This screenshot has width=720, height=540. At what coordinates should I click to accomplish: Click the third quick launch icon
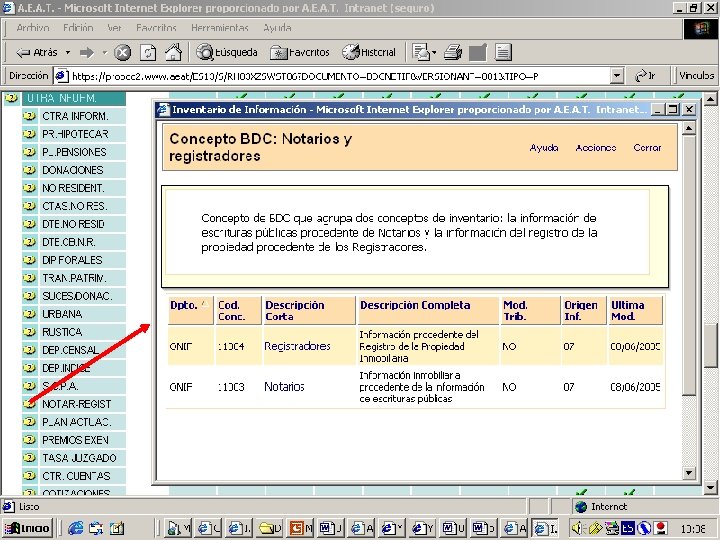tap(117, 528)
